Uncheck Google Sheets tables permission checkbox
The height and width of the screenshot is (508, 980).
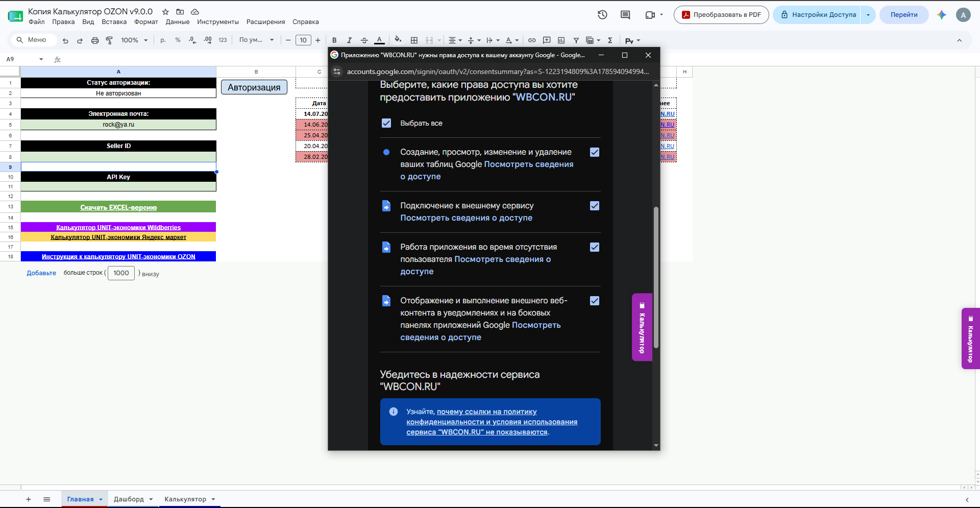click(595, 152)
